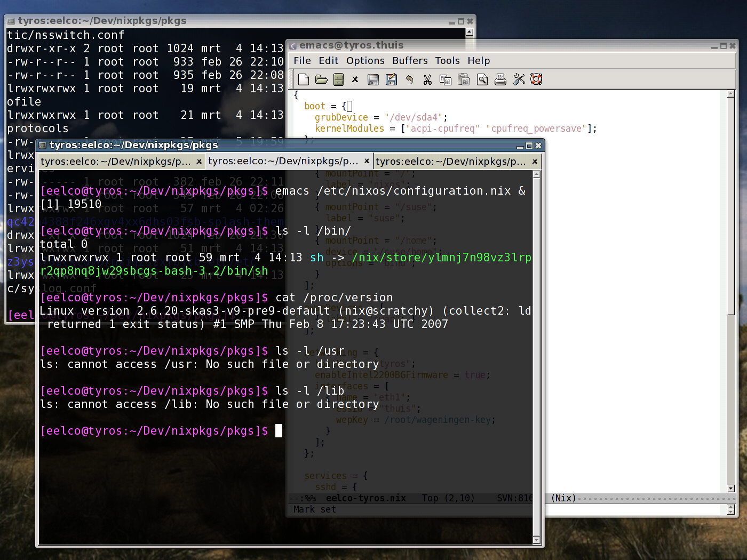
Task: Click the Emacs scrollbar down arrow
Action: 730,488
